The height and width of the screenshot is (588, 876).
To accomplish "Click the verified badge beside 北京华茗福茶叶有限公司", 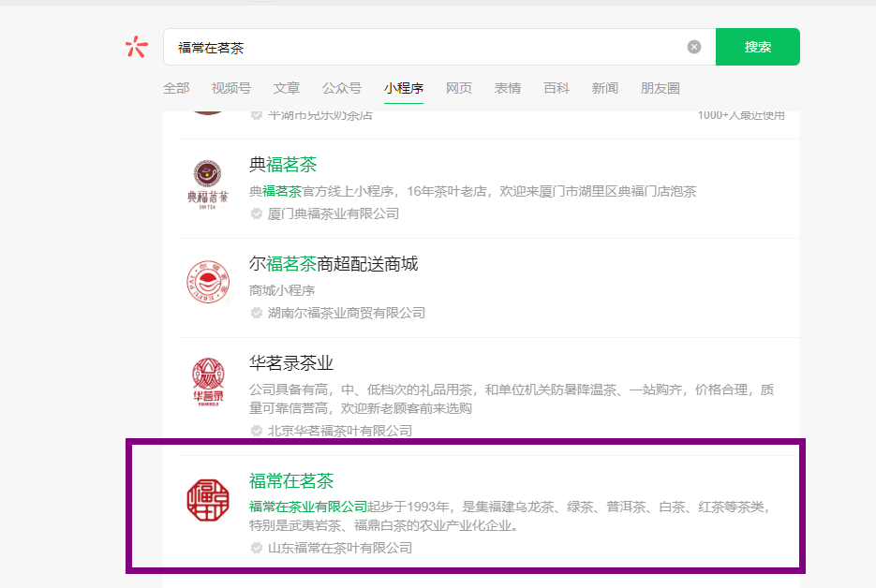I will (257, 431).
